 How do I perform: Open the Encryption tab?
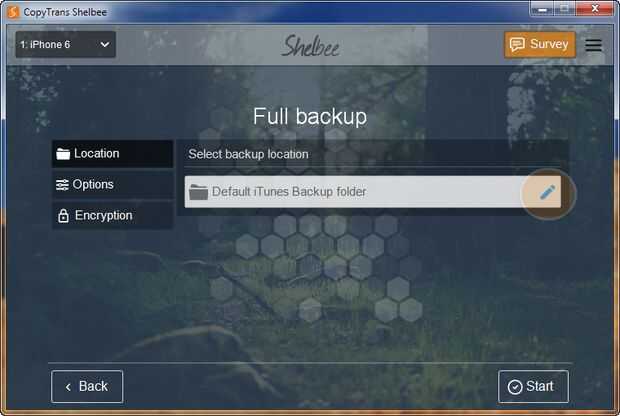click(113, 216)
